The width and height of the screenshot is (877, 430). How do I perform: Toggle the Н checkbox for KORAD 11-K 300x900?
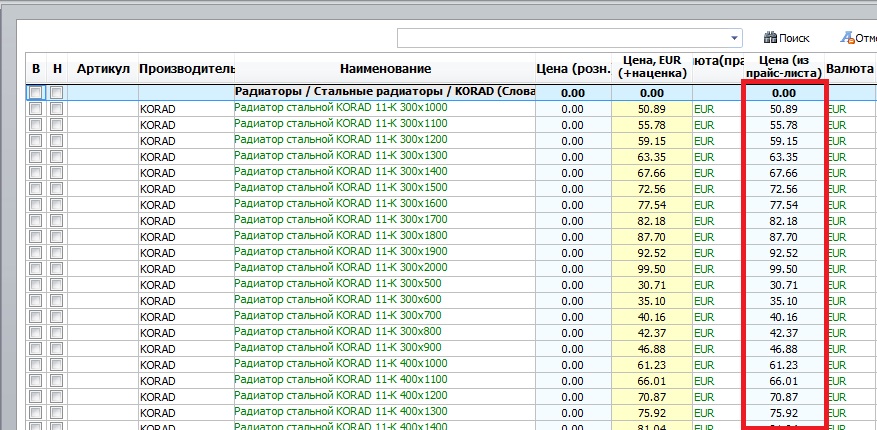point(56,349)
